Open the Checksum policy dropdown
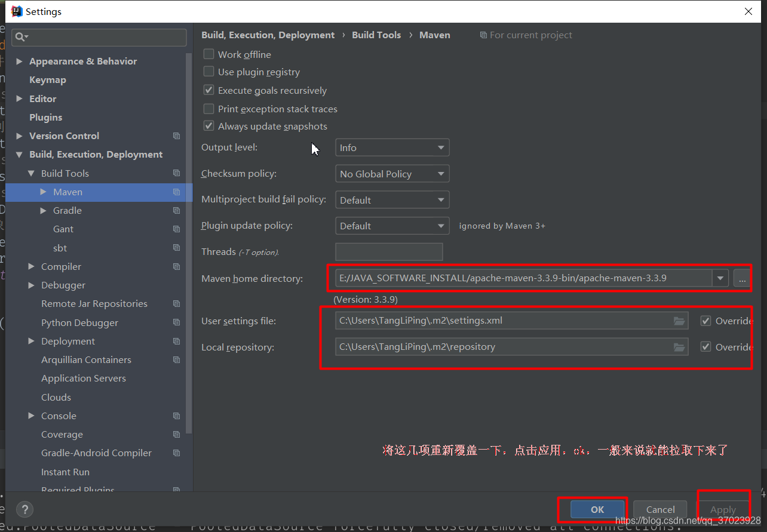767x532 pixels. 392,174
